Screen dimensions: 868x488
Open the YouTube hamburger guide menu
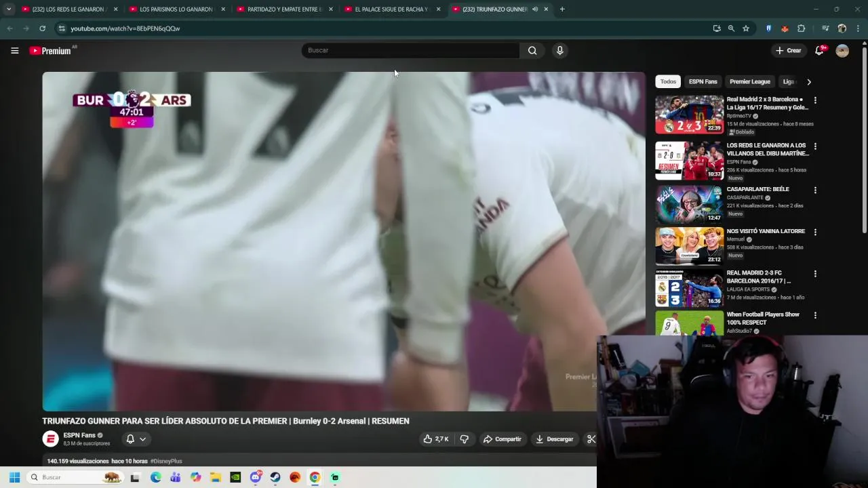tap(14, 50)
